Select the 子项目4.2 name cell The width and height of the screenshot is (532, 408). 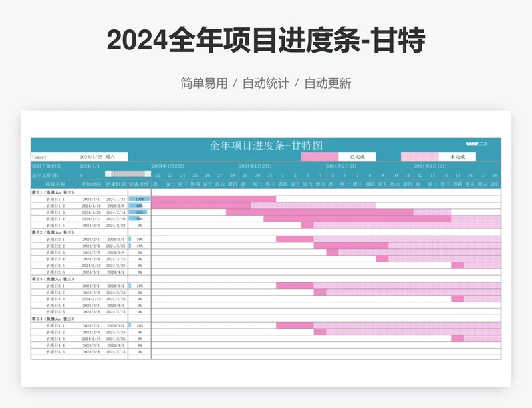(x=55, y=332)
